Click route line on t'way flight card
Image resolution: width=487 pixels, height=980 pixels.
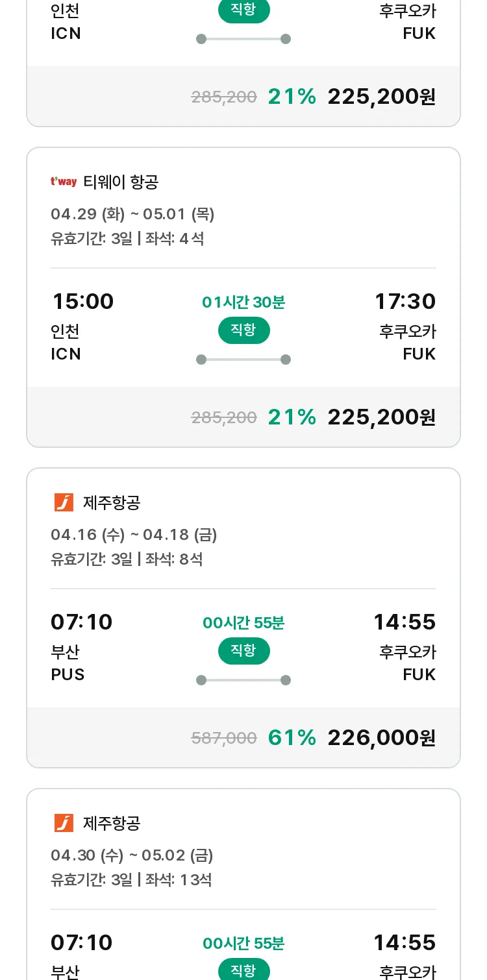pyautogui.click(x=243, y=360)
